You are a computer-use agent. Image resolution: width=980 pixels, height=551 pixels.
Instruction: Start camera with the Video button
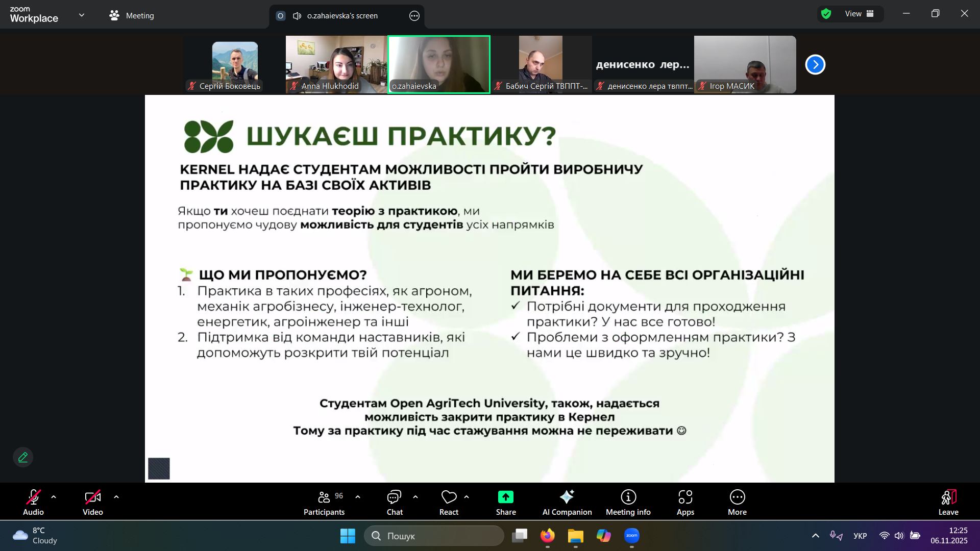[x=92, y=503]
